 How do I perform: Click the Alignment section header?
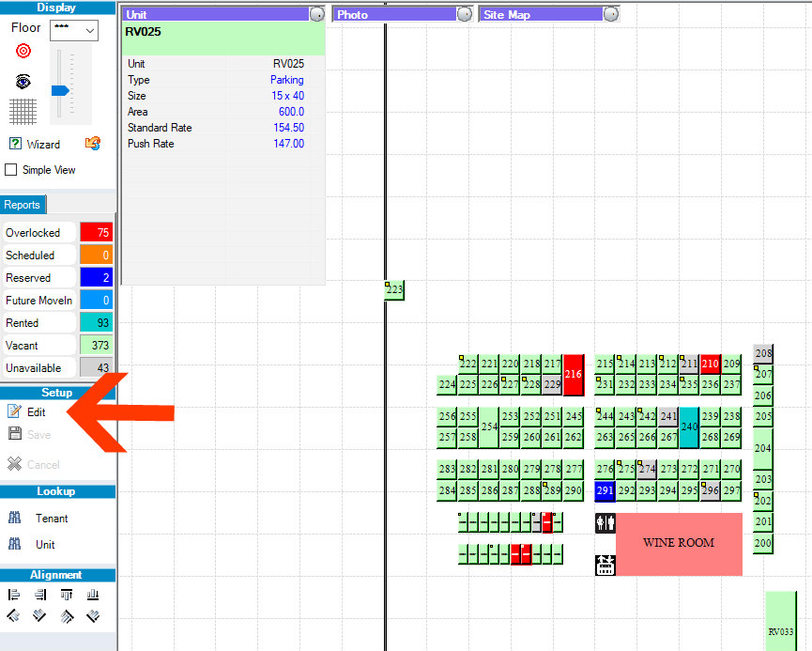[57, 575]
